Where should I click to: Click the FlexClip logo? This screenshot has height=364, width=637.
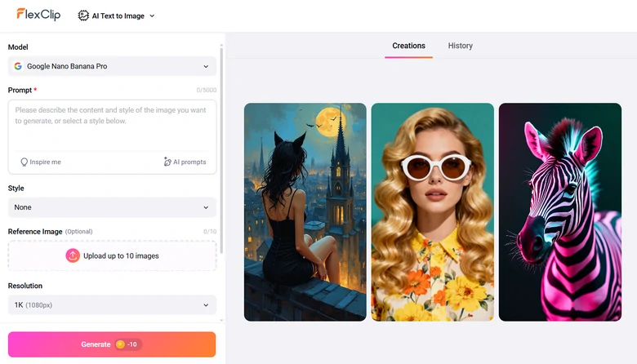38,15
